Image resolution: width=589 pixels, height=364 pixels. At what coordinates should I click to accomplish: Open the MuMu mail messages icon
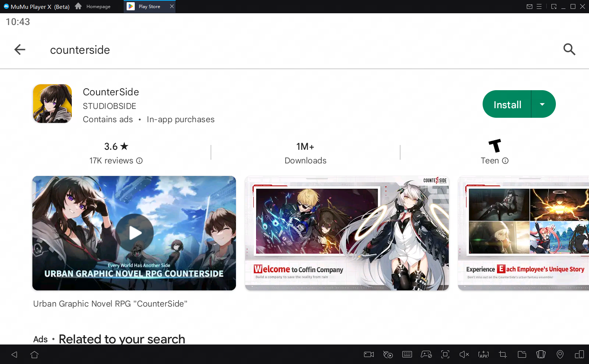[529, 6]
